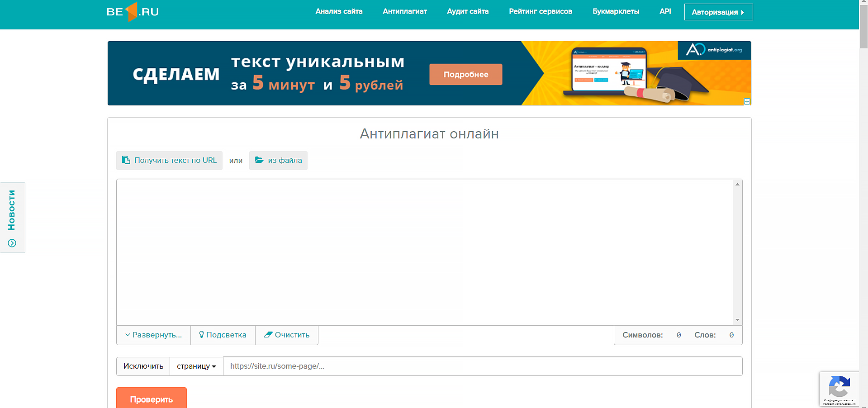Open the Антиплагиат menu item
Viewport: 868px width, 408px height.
[x=405, y=11]
